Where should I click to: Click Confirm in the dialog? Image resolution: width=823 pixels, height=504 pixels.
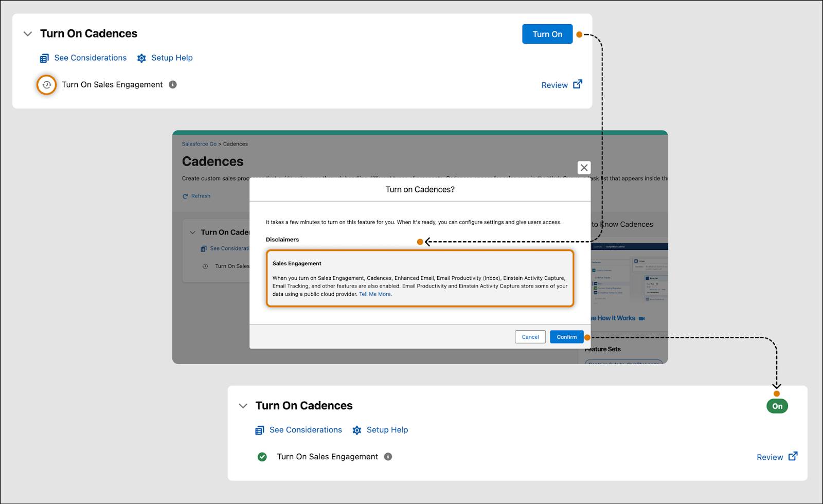pos(567,337)
